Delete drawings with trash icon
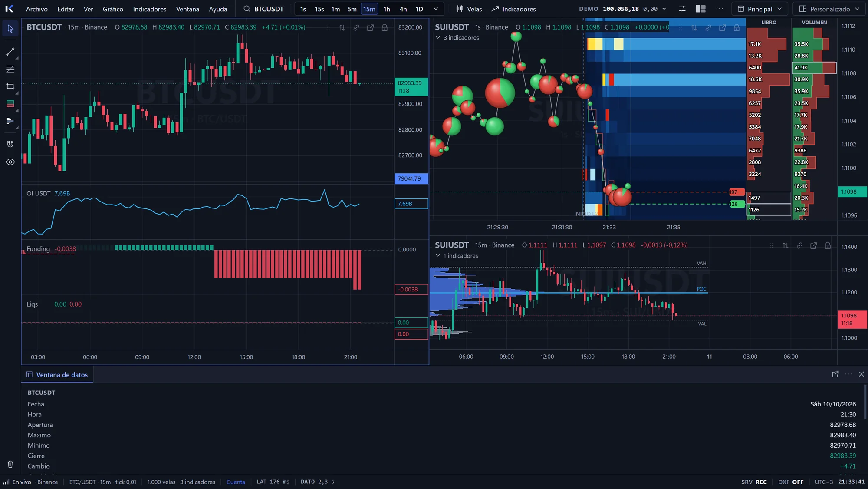The width and height of the screenshot is (868, 489). [10, 464]
